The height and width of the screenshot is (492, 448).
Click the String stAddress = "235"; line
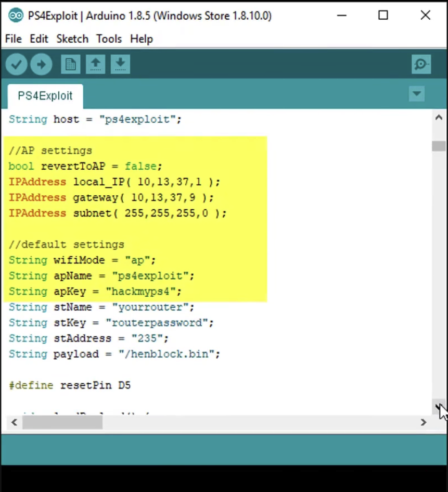89,338
